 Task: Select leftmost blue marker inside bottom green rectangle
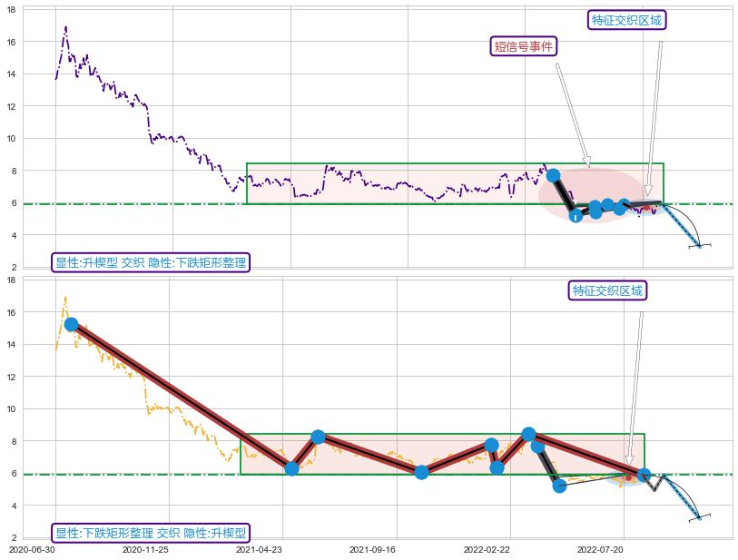coord(291,468)
